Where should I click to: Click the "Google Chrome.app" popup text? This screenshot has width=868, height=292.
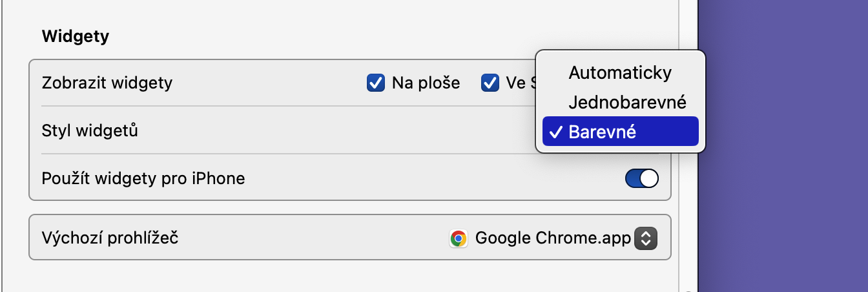click(x=552, y=238)
